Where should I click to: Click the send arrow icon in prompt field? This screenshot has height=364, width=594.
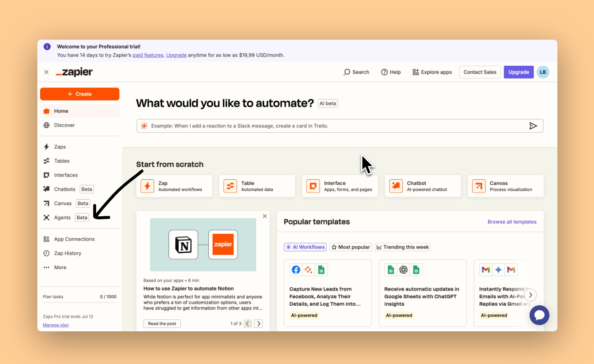(533, 126)
